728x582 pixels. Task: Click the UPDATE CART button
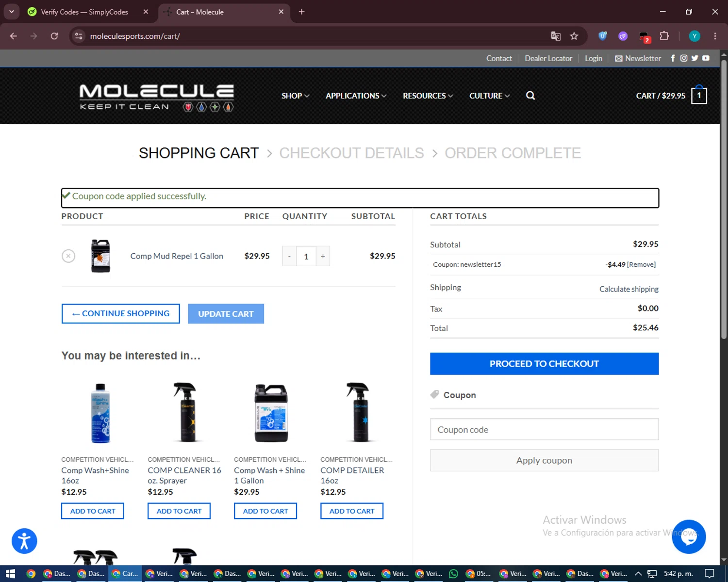(x=226, y=314)
